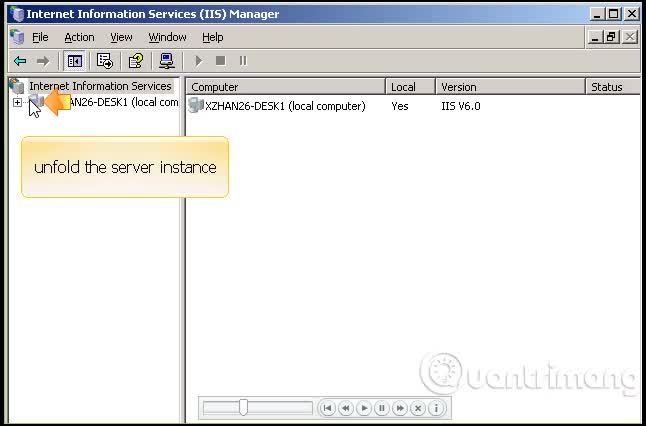The width and height of the screenshot is (646, 426).
Task: Click the rewind playback button
Action: (x=346, y=408)
